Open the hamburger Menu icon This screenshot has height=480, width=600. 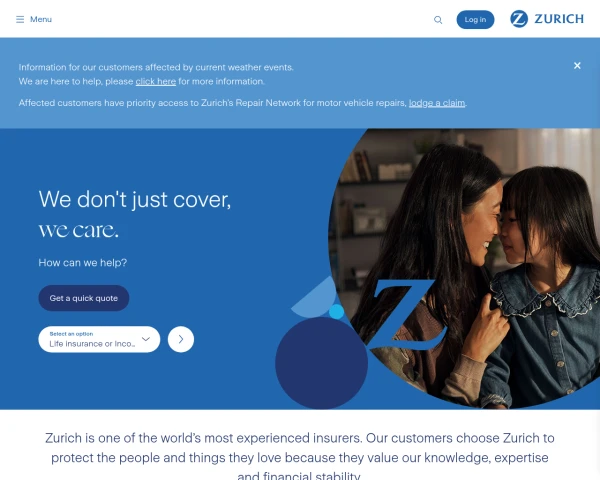click(x=20, y=19)
